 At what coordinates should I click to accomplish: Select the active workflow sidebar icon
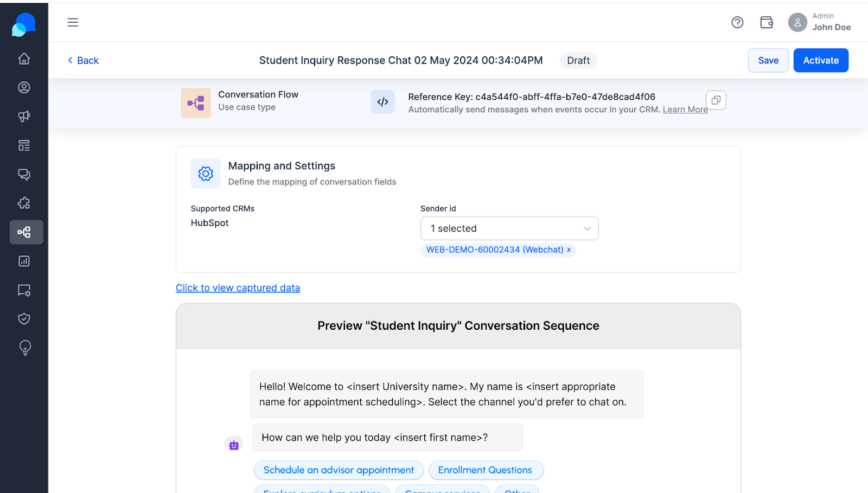tap(26, 232)
